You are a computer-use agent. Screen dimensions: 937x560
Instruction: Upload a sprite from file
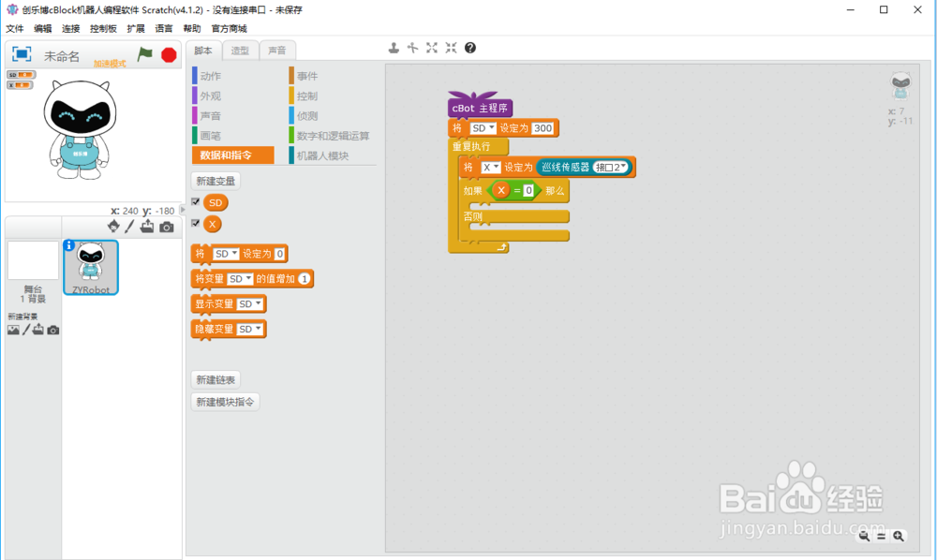[147, 226]
